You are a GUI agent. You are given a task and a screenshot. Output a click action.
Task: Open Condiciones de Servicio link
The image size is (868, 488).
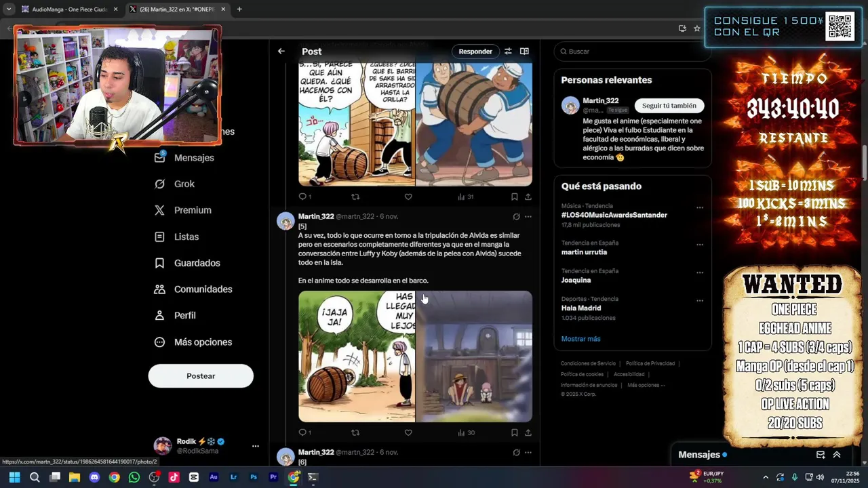[588, 363]
